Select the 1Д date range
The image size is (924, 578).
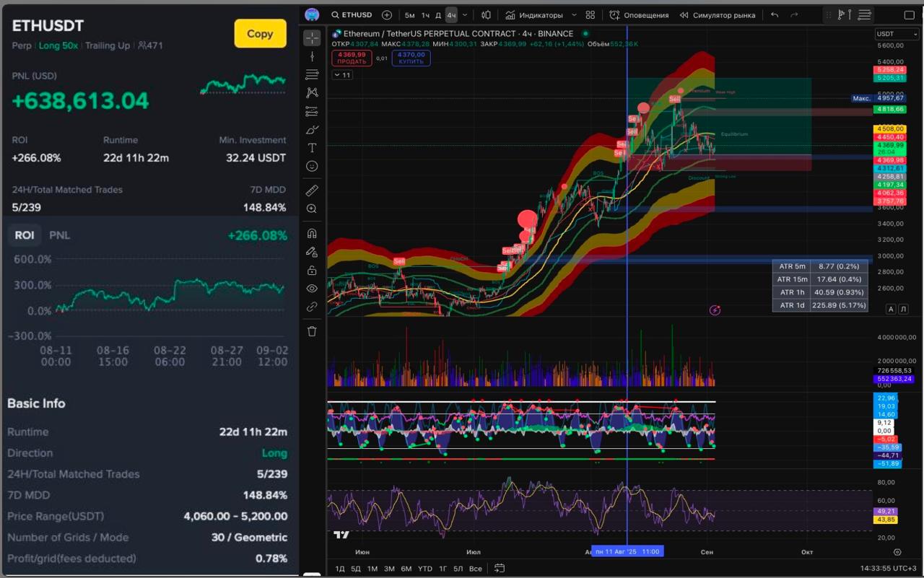[x=340, y=569]
